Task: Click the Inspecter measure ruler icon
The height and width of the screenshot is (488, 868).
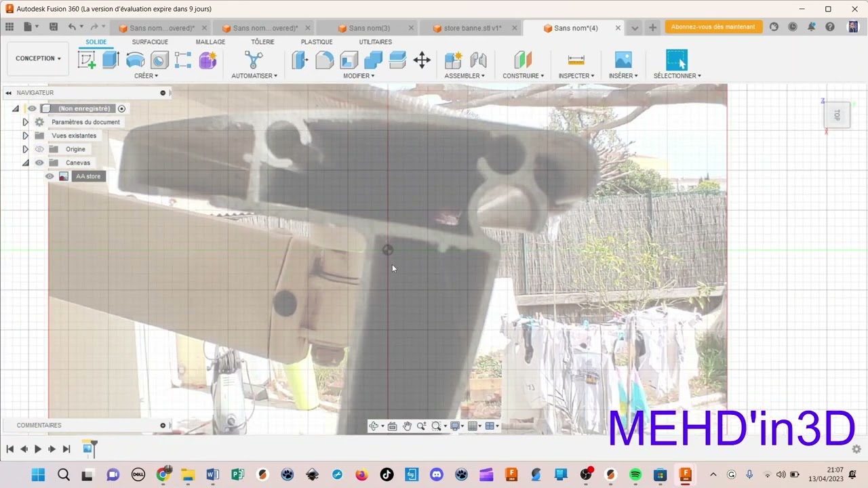Action: tap(576, 60)
